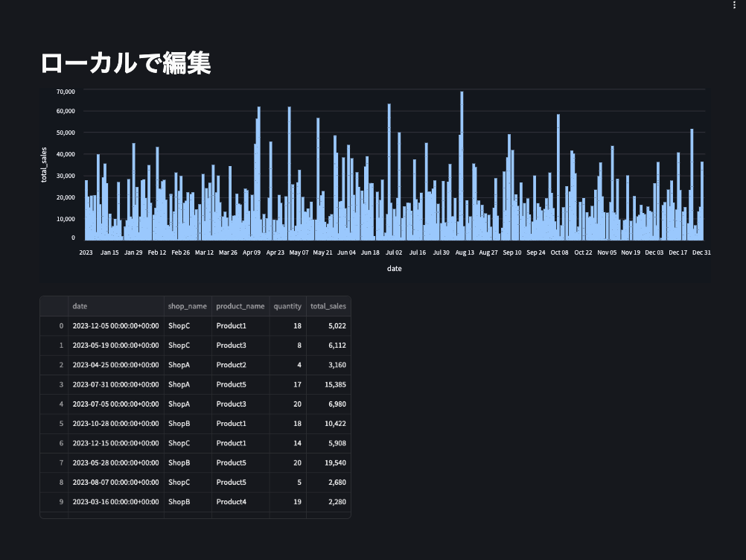Select the total_sales value 19,540 in row 7

[328, 462]
